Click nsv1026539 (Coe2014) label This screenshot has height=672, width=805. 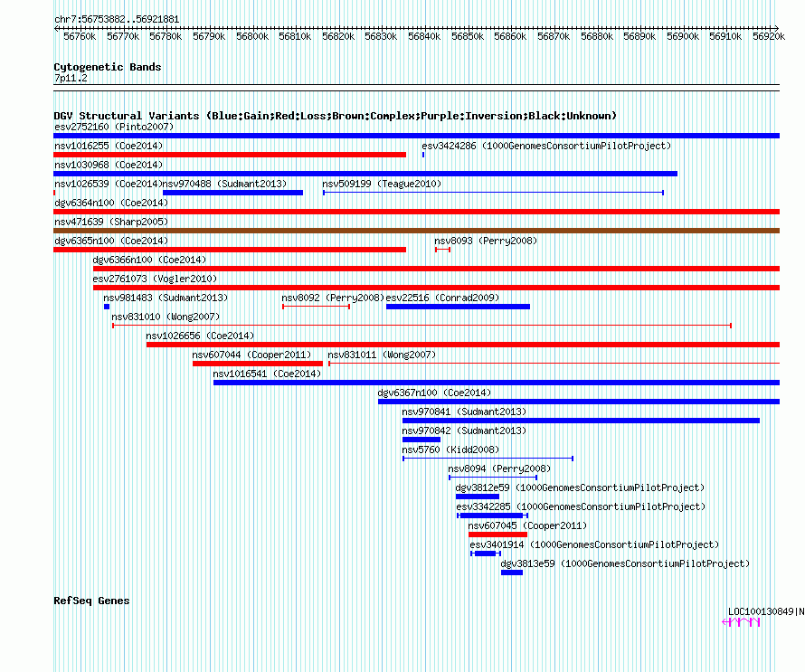coord(109,184)
